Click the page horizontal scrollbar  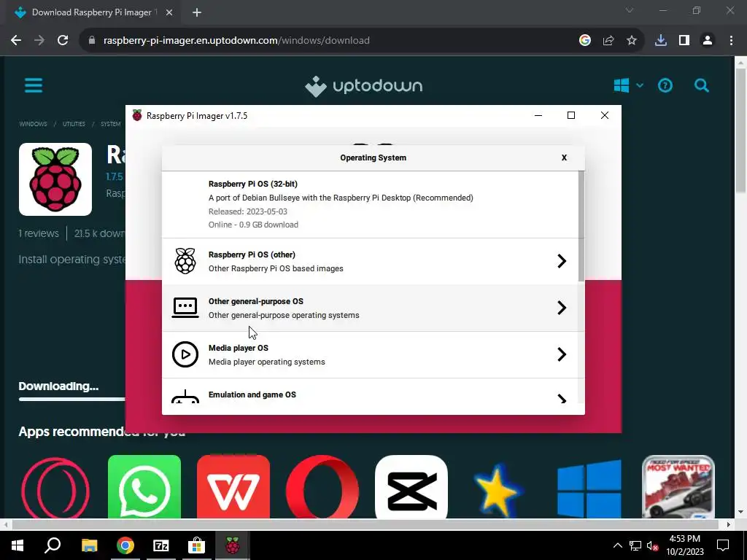click(x=365, y=524)
